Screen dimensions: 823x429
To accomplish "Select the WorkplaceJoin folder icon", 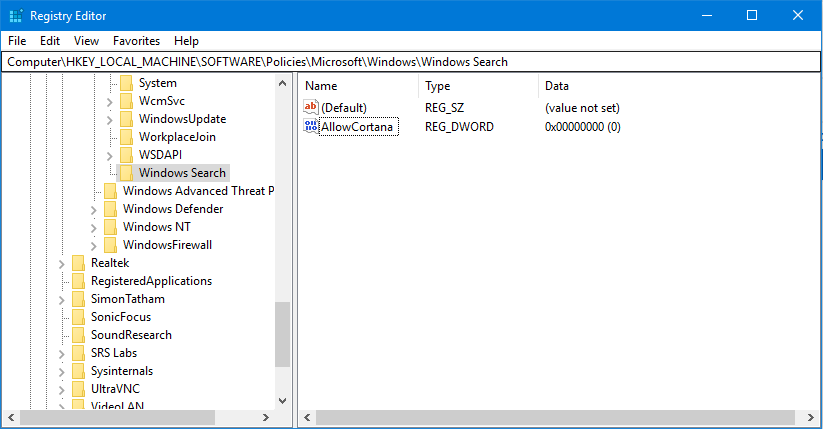I will [x=126, y=137].
